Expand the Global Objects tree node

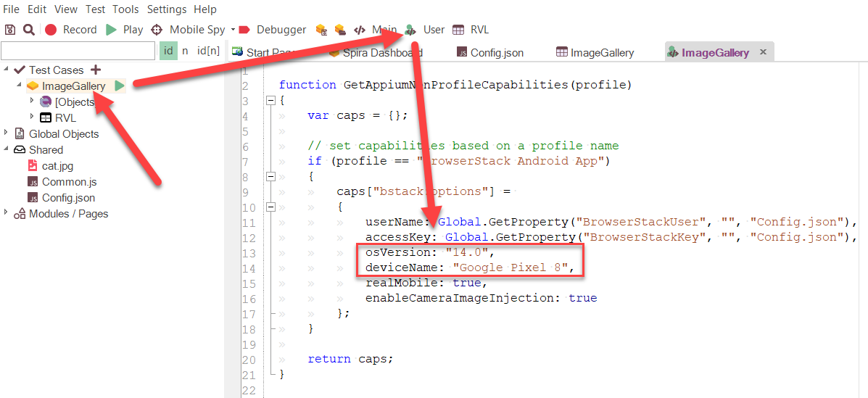click(7, 133)
